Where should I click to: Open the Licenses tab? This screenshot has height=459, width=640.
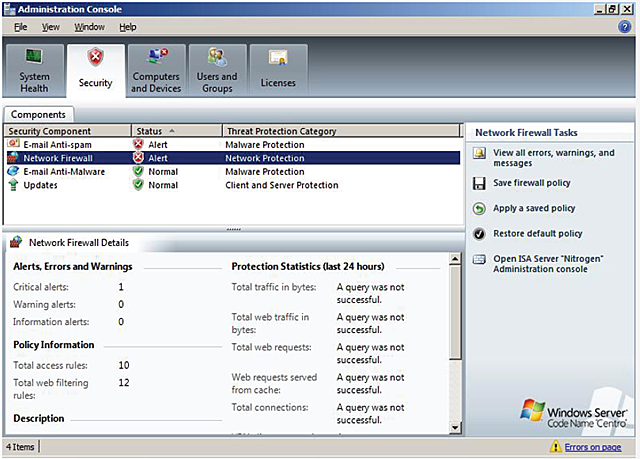[x=278, y=71]
